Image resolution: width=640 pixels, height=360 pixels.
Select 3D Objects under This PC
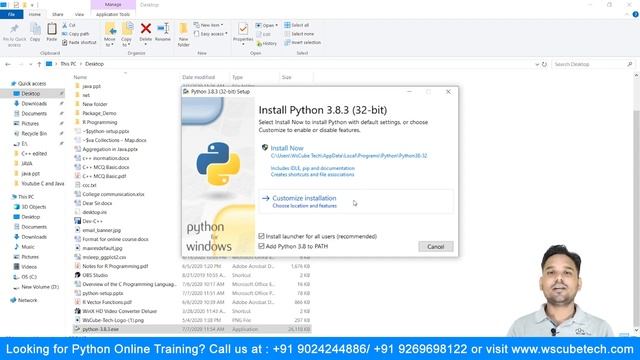(x=33, y=207)
